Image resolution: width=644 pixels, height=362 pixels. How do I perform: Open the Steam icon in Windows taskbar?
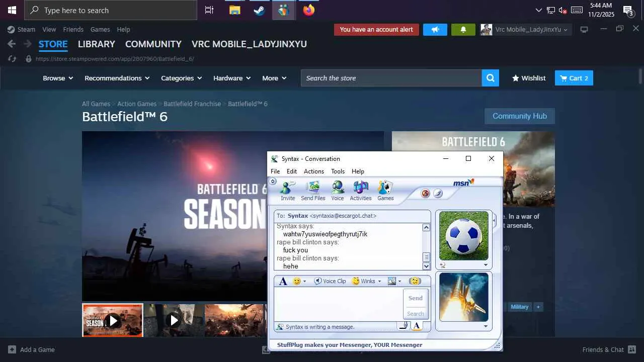tap(259, 10)
